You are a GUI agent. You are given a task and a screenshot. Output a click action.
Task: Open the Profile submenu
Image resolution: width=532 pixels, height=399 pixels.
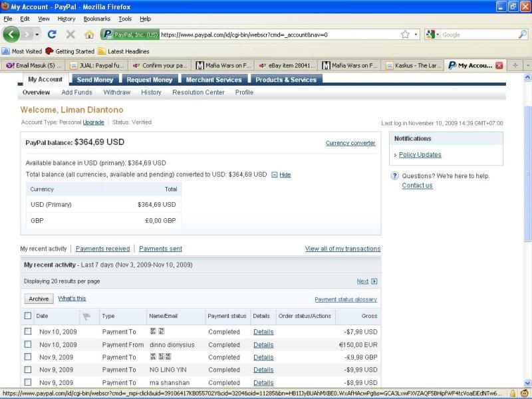[244, 92]
